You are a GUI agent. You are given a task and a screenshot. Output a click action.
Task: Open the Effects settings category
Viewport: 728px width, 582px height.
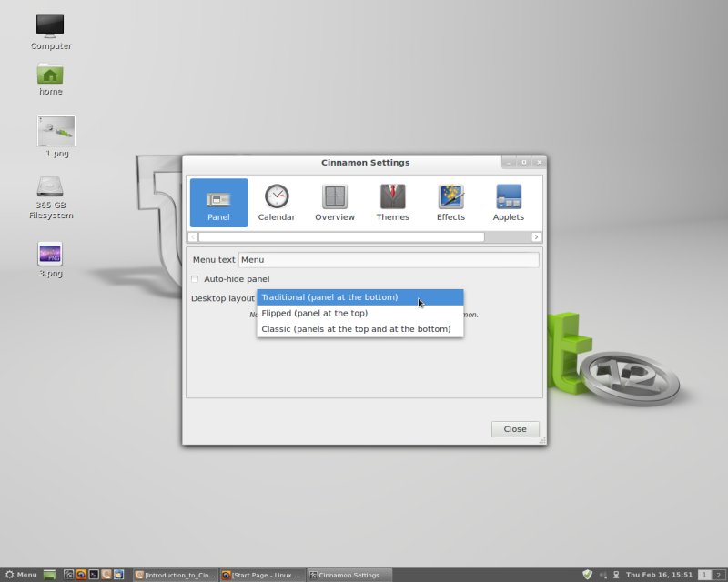(x=450, y=203)
